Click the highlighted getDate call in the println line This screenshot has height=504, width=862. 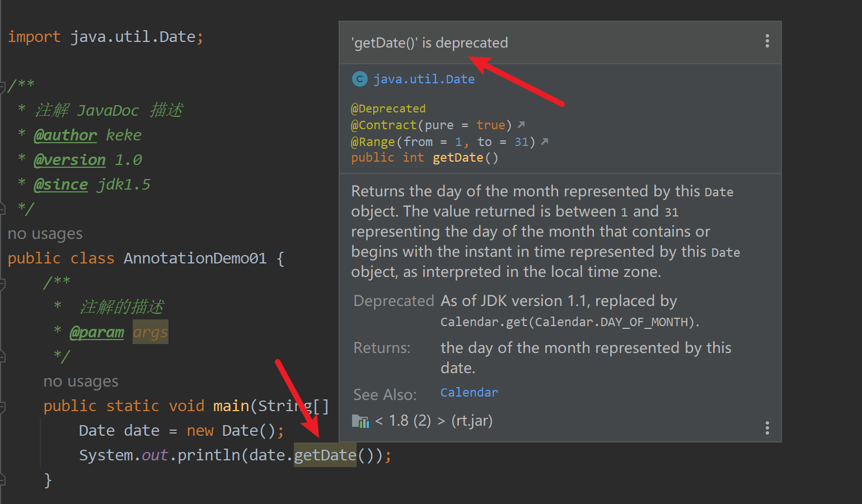[x=325, y=455]
